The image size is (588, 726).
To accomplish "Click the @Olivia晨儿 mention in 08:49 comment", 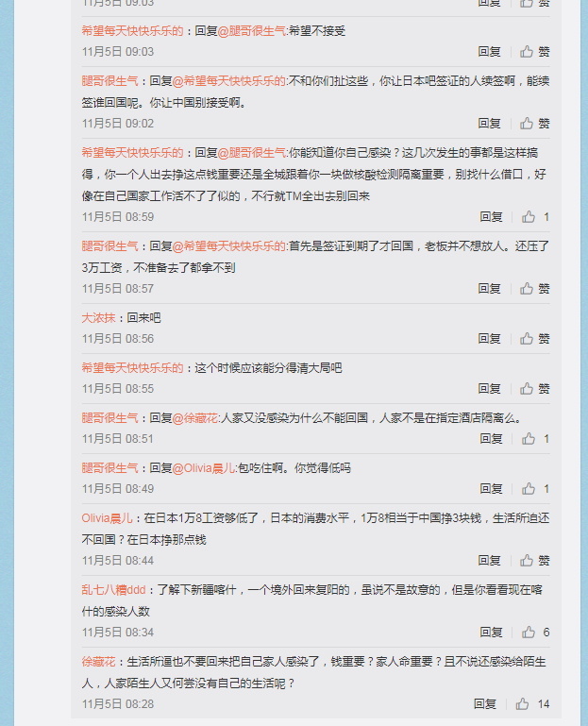I will point(204,467).
